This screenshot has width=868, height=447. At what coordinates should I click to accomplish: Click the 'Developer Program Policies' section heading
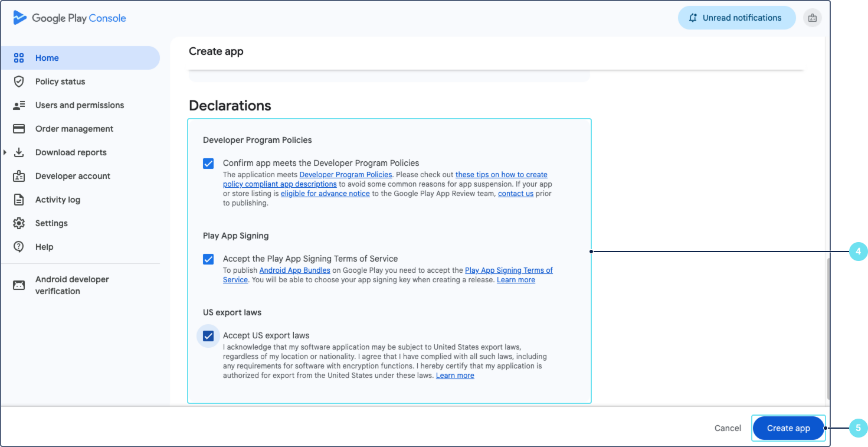(257, 140)
